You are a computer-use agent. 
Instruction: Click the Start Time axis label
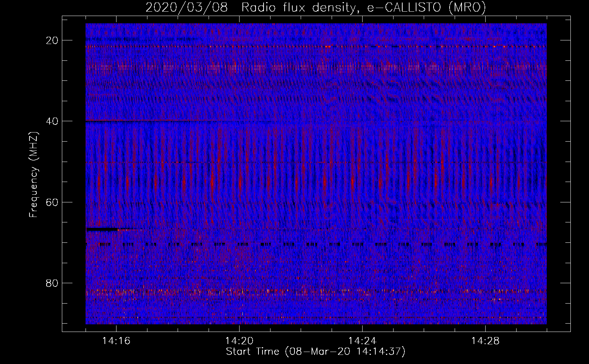click(x=316, y=352)
